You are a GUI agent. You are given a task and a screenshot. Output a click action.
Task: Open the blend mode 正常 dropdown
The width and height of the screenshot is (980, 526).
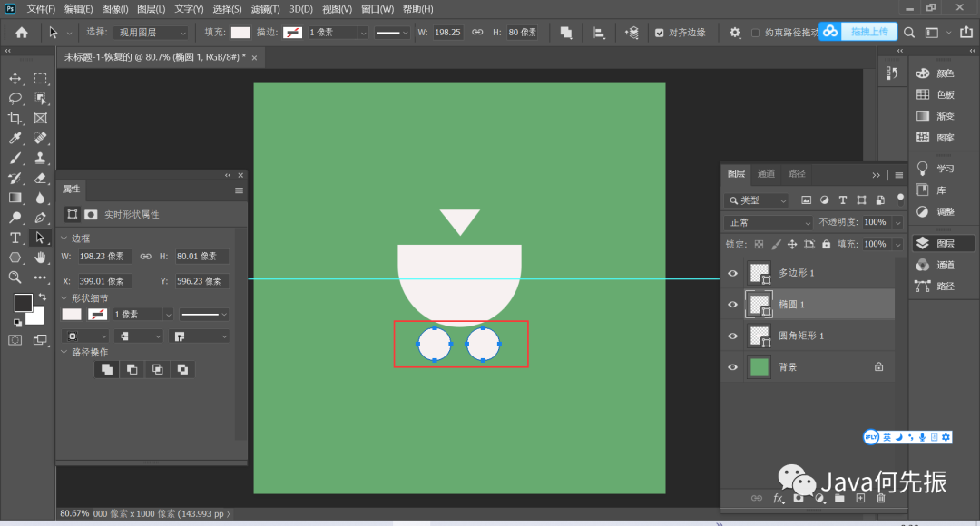click(769, 222)
